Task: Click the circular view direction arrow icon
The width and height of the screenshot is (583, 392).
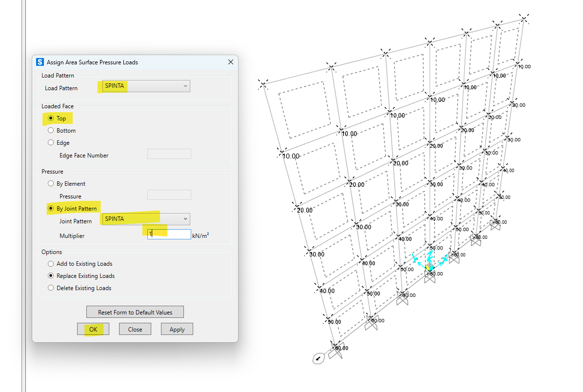Action: (318, 359)
